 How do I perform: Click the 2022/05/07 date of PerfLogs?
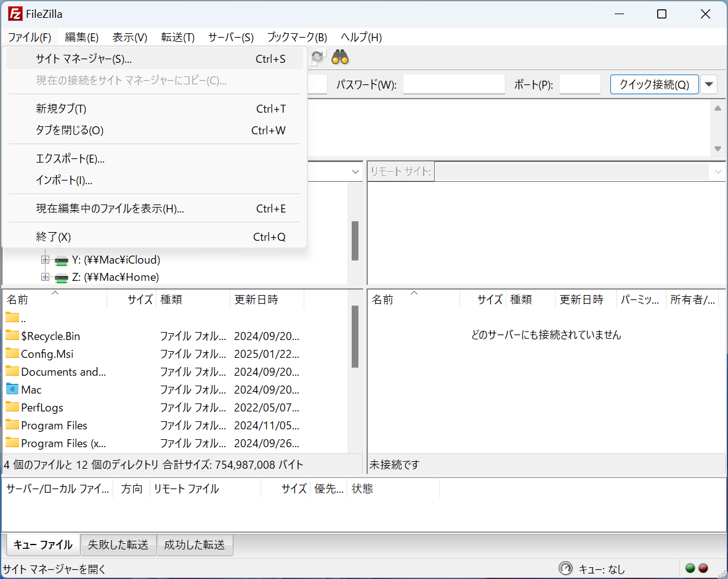point(267,407)
